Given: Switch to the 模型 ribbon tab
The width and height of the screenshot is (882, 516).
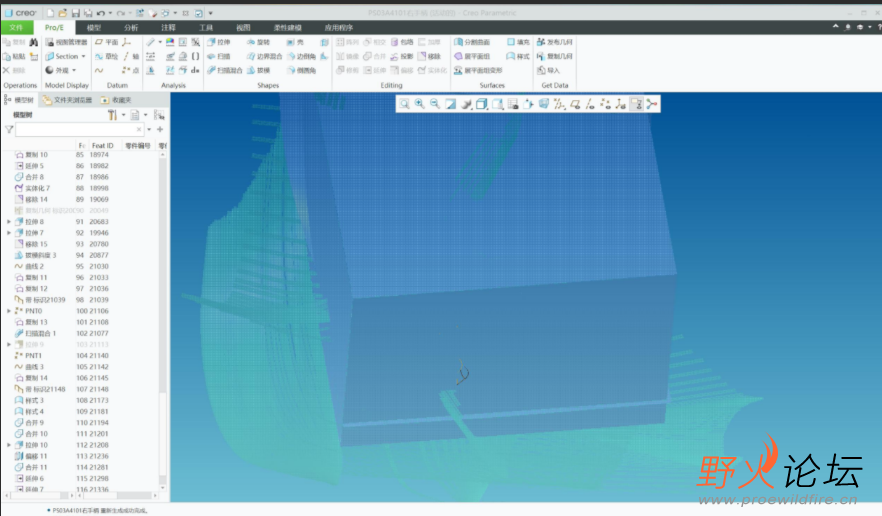Looking at the screenshot, I should click(x=94, y=27).
